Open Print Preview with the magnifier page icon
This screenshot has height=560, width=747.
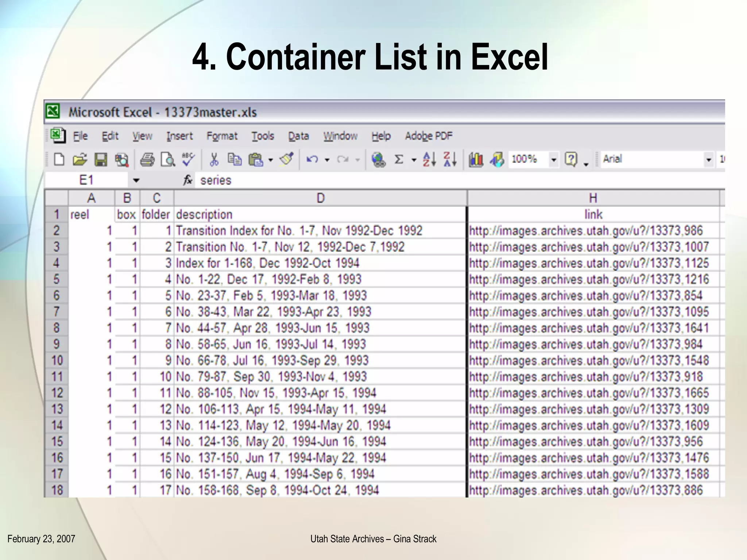(168, 159)
